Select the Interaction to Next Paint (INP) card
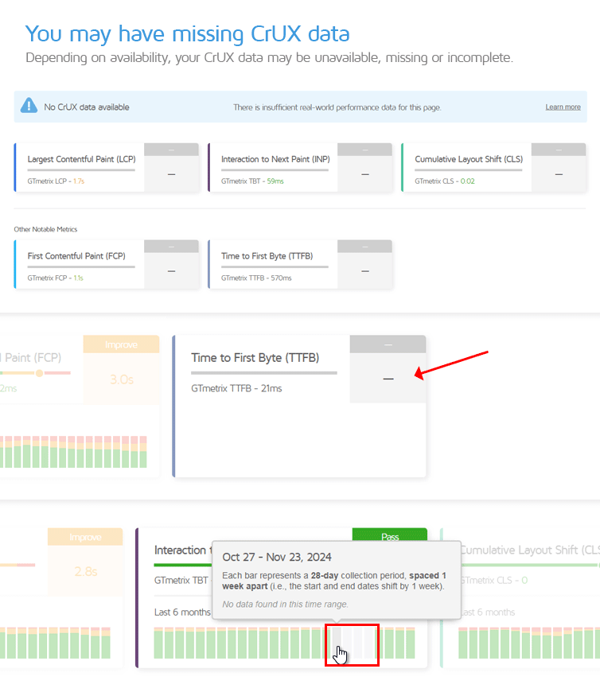 pos(300,167)
